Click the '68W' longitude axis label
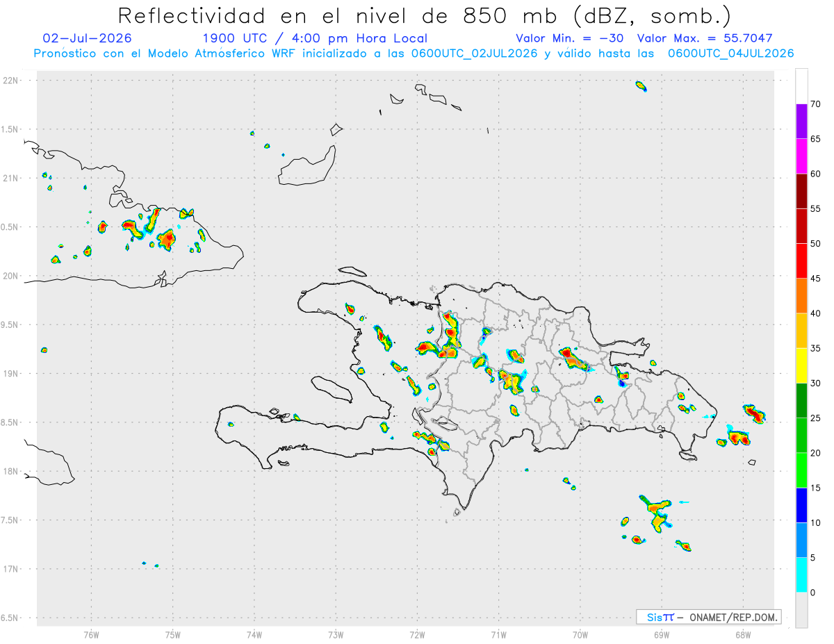 pyautogui.click(x=743, y=634)
